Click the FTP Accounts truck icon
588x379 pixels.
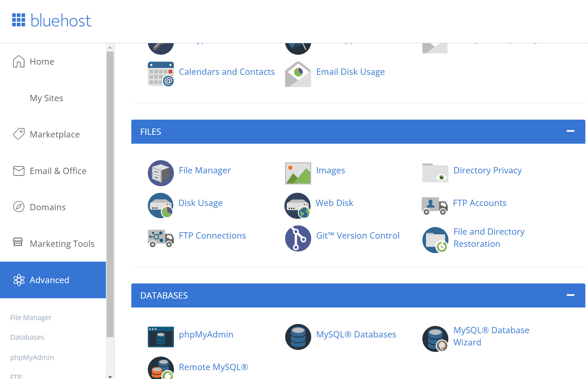[435, 206]
